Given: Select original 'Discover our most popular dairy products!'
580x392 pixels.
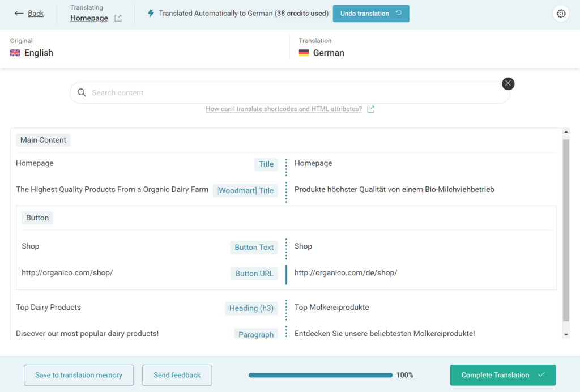Looking at the screenshot, I should pyautogui.click(x=87, y=334).
